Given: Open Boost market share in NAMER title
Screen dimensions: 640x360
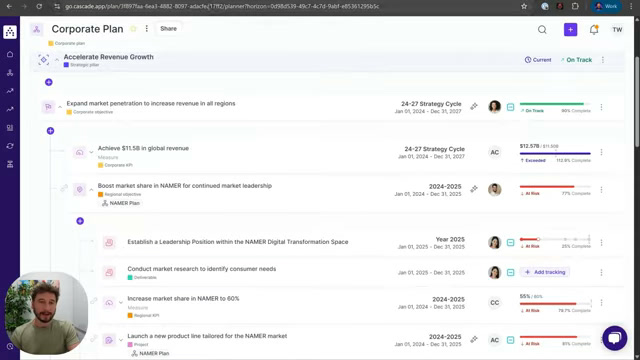Looking at the screenshot, I should tap(184, 186).
